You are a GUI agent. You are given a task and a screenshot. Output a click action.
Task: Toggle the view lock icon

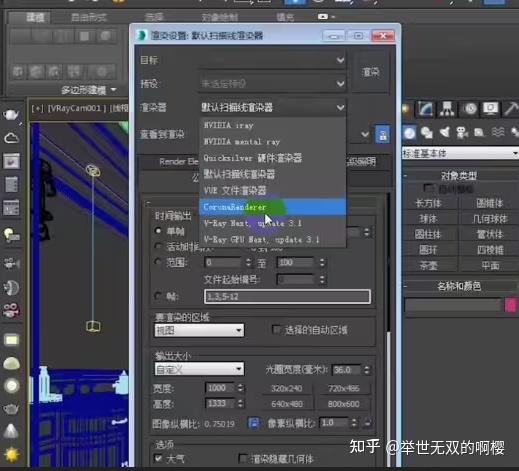pyautogui.click(x=383, y=135)
